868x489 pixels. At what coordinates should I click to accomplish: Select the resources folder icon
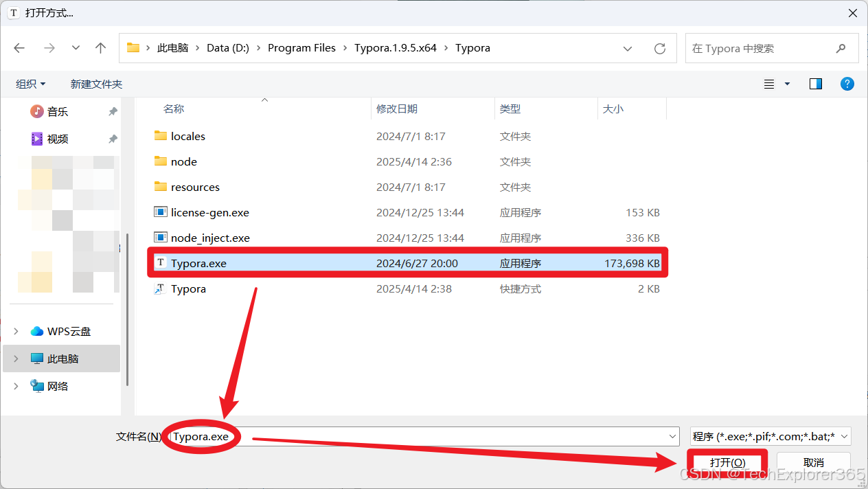[x=161, y=187]
